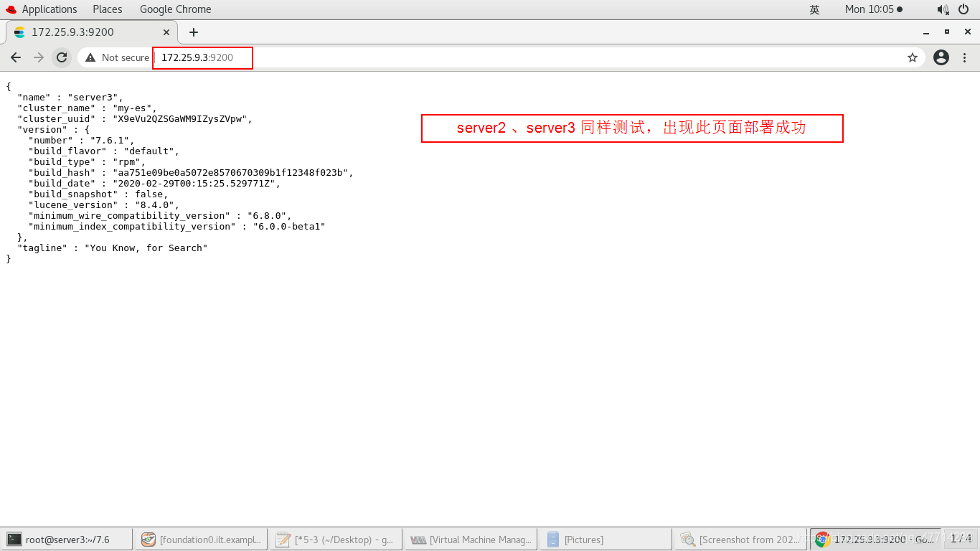Open the clock showing Mon 10:05
Image resolution: width=980 pixels, height=551 pixels.
[x=874, y=9]
